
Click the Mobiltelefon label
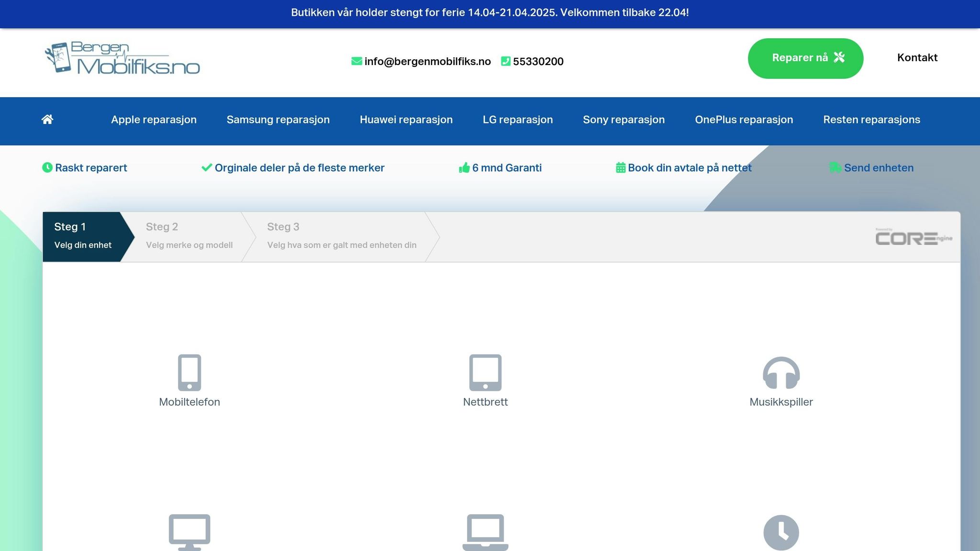click(189, 402)
